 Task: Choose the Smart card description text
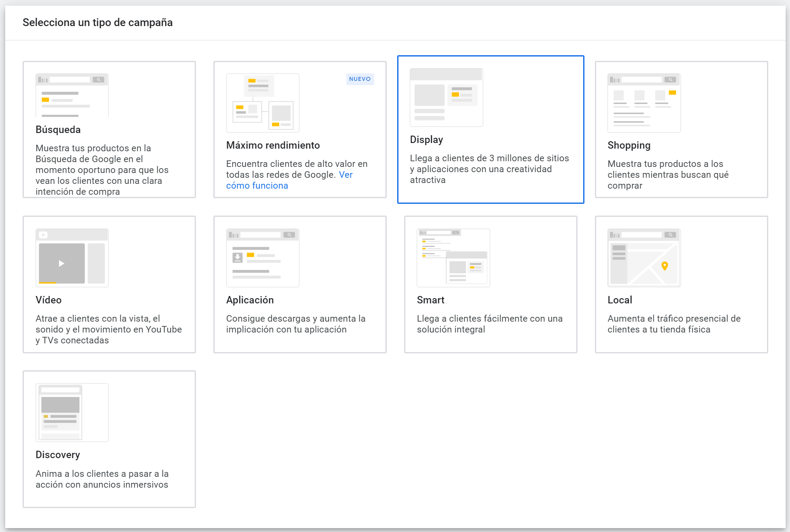489,324
